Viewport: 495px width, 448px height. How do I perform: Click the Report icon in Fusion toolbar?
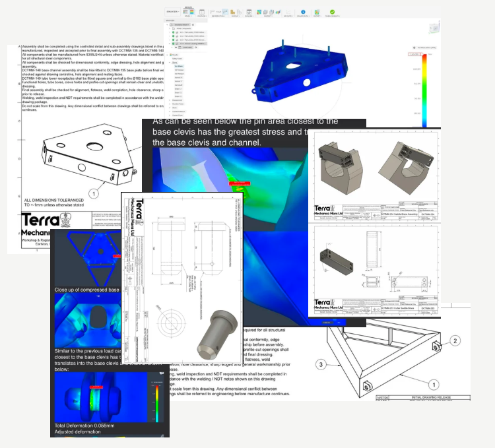click(317, 12)
